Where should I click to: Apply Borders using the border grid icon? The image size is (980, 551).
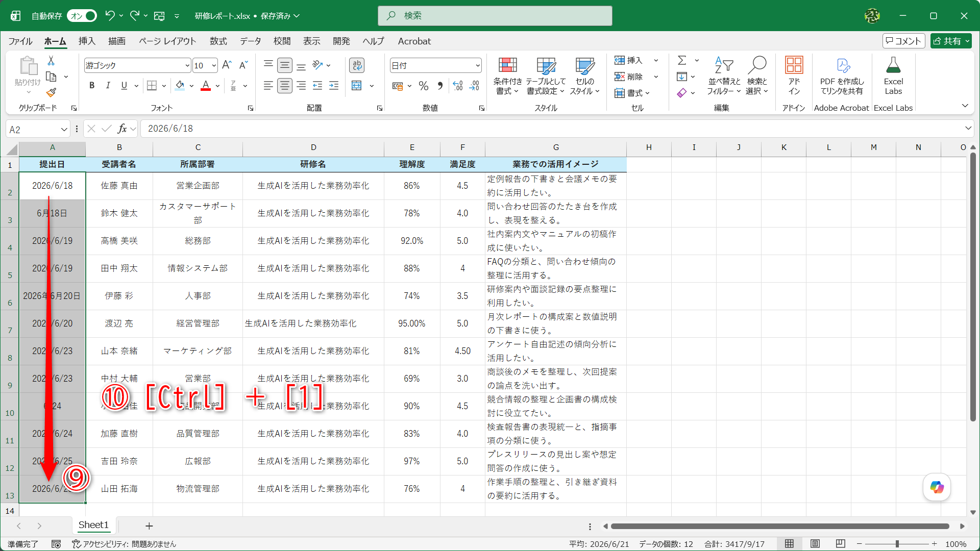(x=152, y=86)
